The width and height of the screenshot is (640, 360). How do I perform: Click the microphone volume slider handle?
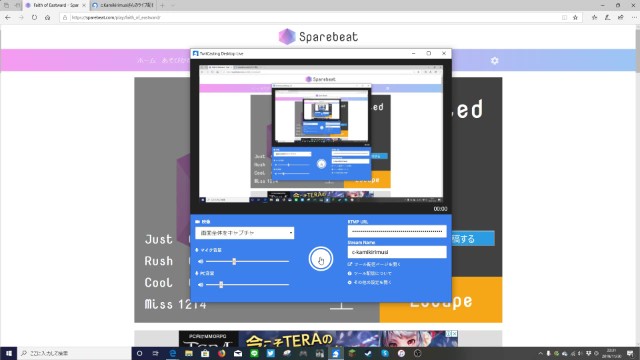click(x=234, y=261)
